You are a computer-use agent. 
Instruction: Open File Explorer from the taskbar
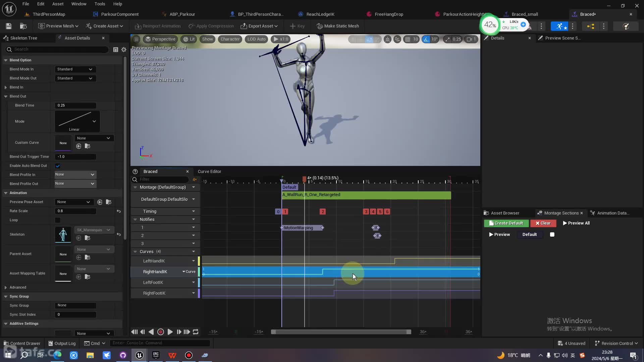click(x=90, y=355)
